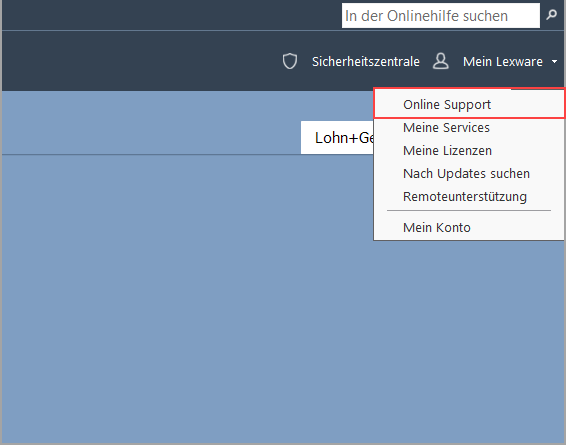Open Mein Konto menu entry
The image size is (566, 445).
[x=469, y=227]
